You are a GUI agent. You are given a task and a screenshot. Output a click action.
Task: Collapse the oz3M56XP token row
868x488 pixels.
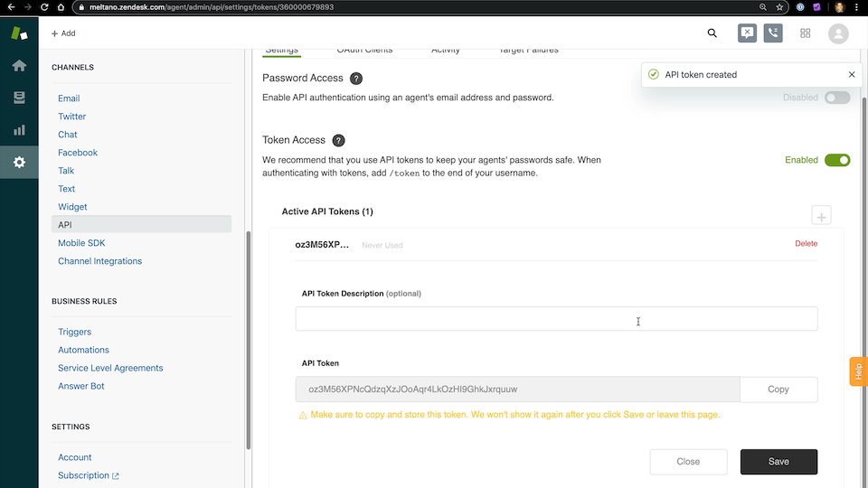322,244
